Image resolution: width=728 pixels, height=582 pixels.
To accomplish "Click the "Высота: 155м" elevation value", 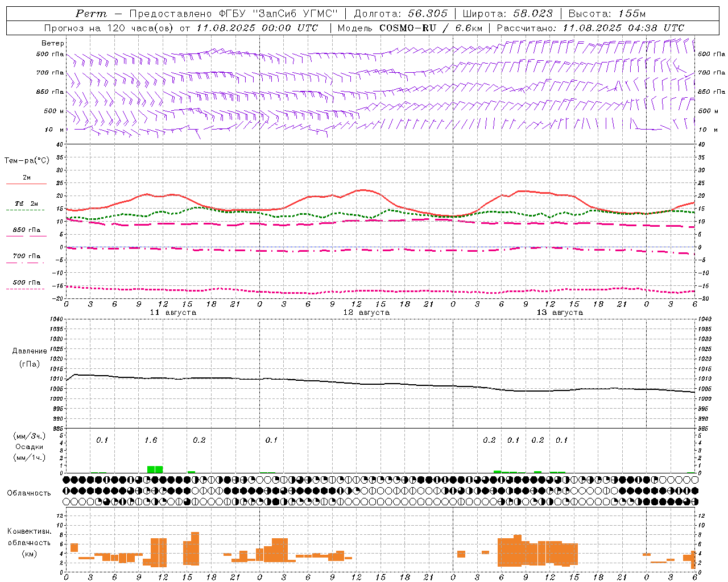I will (x=607, y=14).
